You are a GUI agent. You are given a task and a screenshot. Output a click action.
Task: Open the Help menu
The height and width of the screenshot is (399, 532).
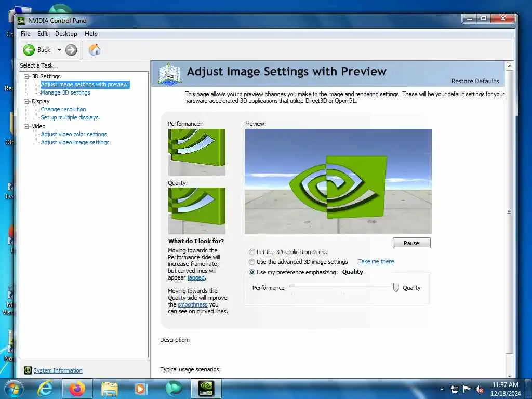pos(91,34)
